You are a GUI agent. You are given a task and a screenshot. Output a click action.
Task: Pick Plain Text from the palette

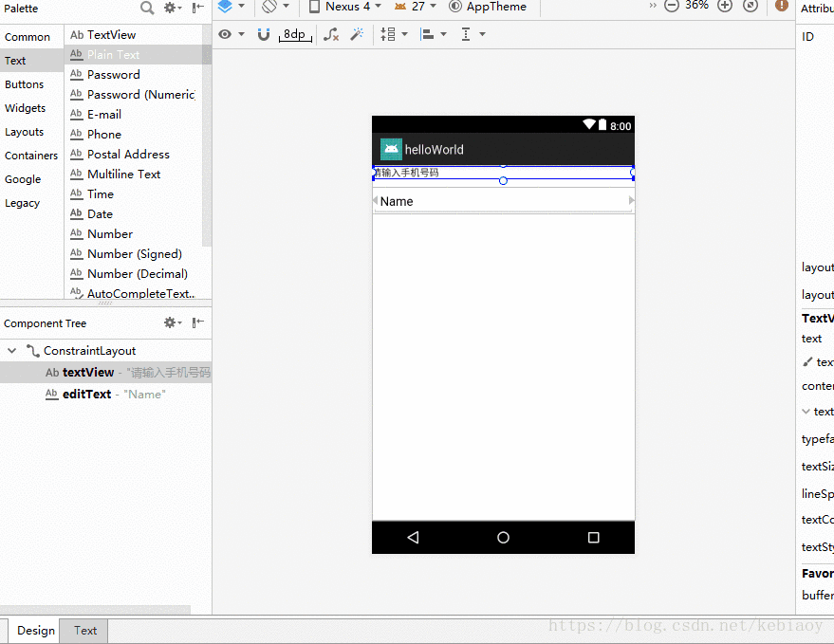click(133, 55)
